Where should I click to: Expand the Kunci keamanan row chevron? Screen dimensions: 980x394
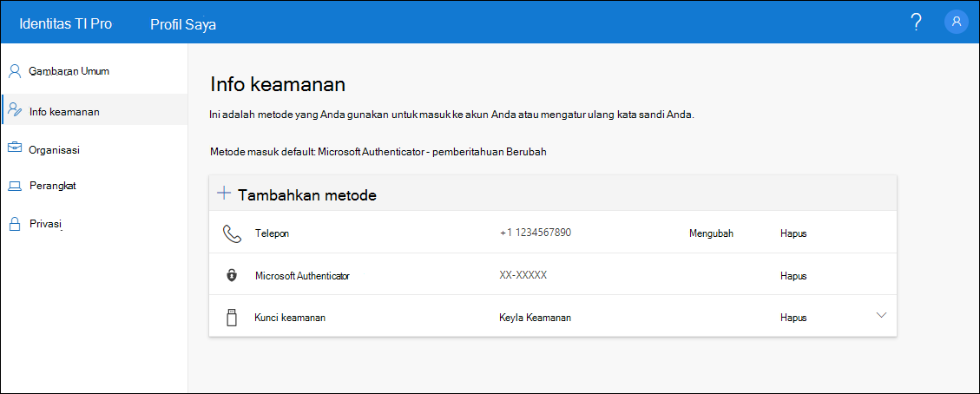point(881,315)
